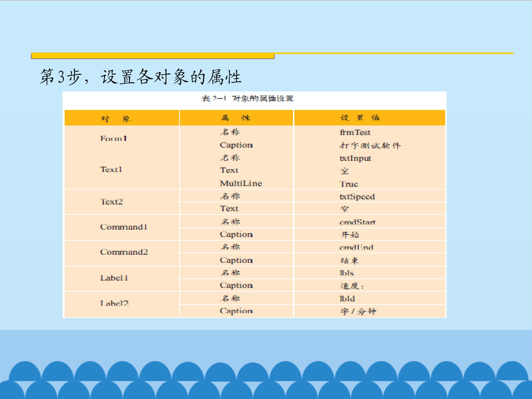This screenshot has height=399, width=532.
Task: Click the table caption '表2-1 对象的属性设置'
Action: (248, 98)
